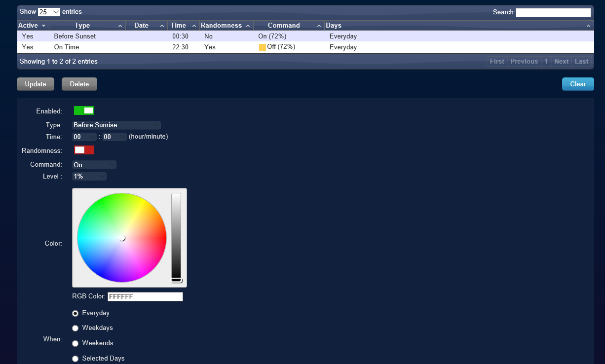The width and height of the screenshot is (605, 364).
Task: Click the orange color swatch in the Off (72%) row
Action: [263, 47]
